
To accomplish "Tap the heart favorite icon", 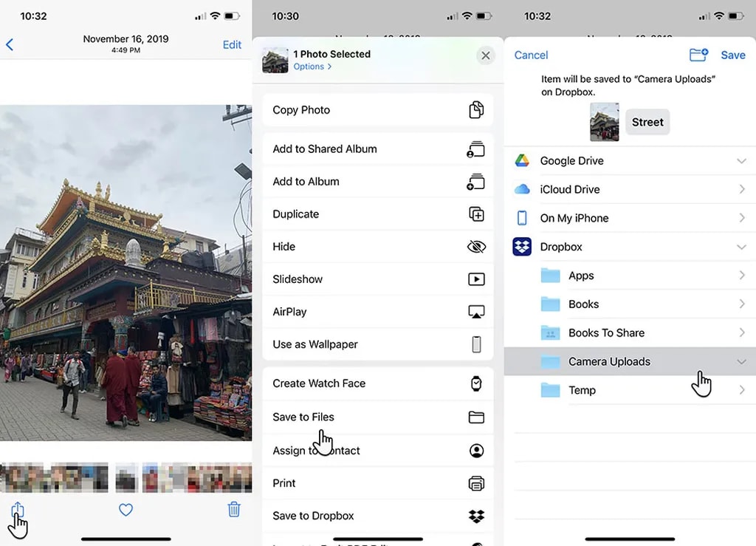I will pyautogui.click(x=126, y=510).
